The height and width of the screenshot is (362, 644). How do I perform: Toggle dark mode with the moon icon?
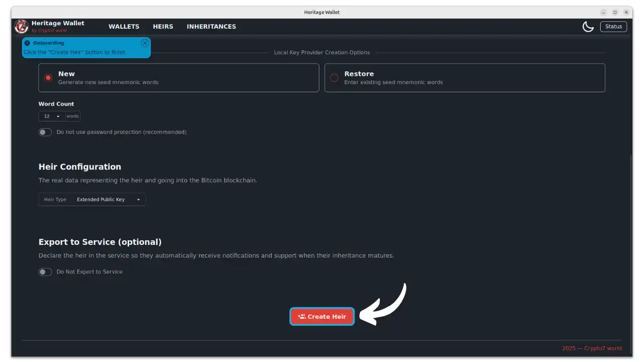click(588, 26)
